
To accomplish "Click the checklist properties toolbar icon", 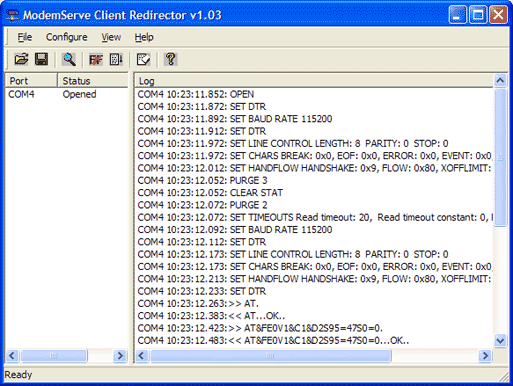I will (143, 60).
